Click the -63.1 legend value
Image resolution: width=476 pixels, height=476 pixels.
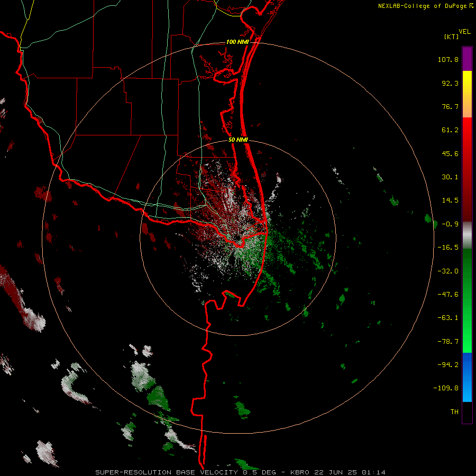(448, 318)
